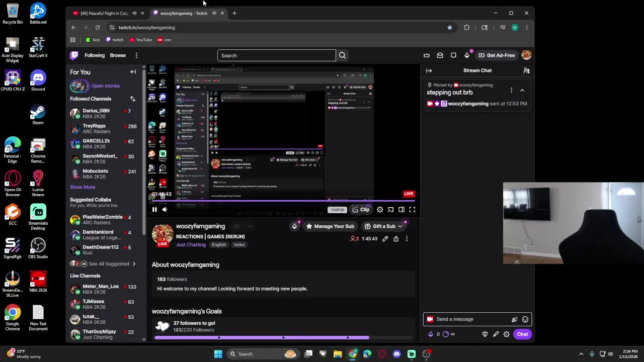Open the YouTube bookmark
Screen dimensions: 644x362
(140, 40)
